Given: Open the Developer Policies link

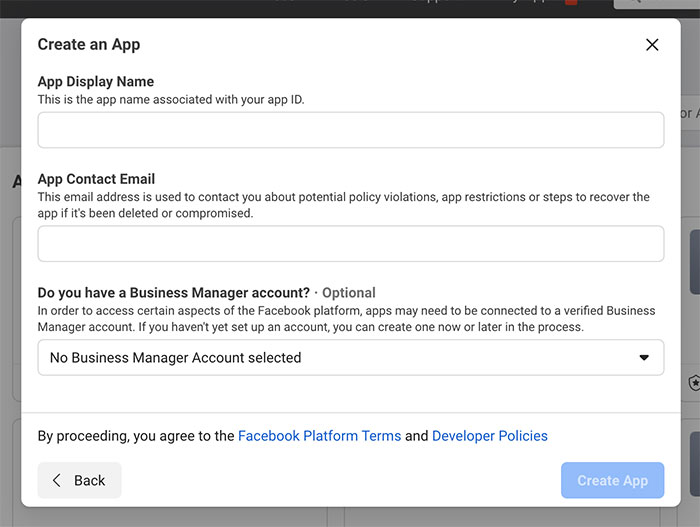Looking at the screenshot, I should pyautogui.click(x=489, y=436).
